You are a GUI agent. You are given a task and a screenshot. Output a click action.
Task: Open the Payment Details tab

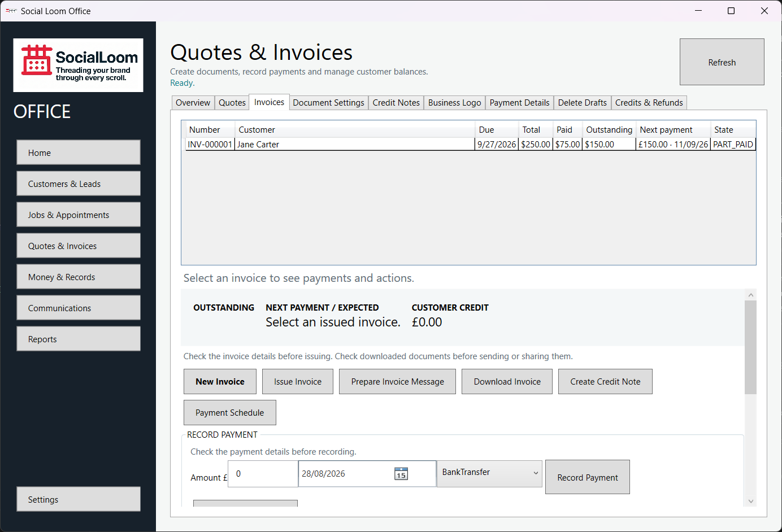(x=519, y=103)
